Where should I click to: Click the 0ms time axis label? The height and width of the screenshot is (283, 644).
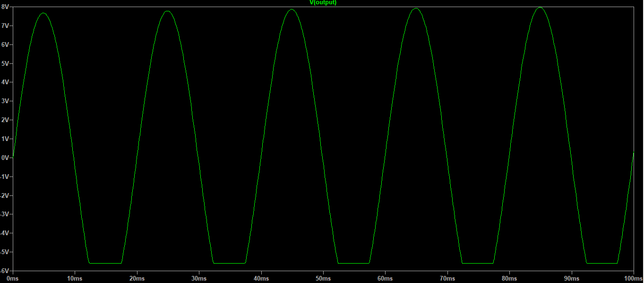[12, 278]
